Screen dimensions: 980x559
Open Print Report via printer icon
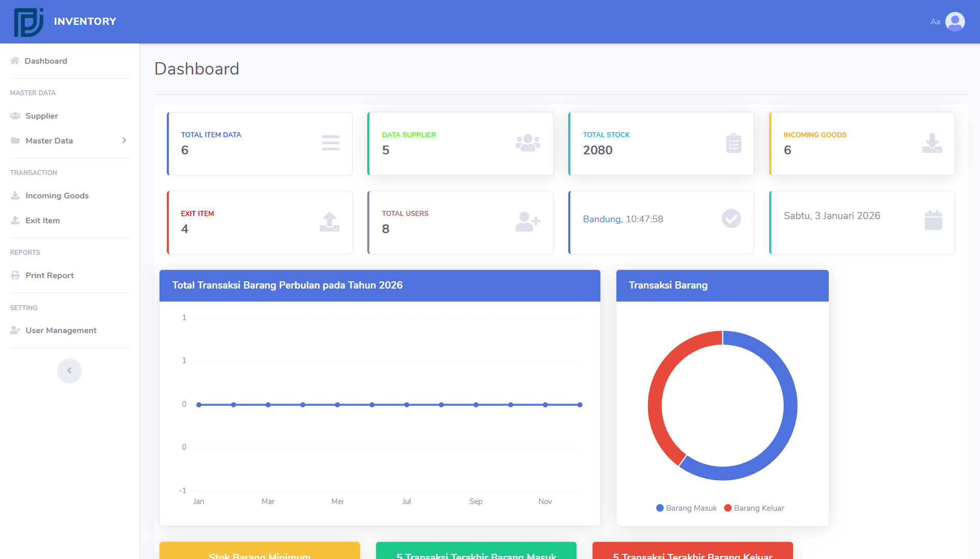(15, 275)
